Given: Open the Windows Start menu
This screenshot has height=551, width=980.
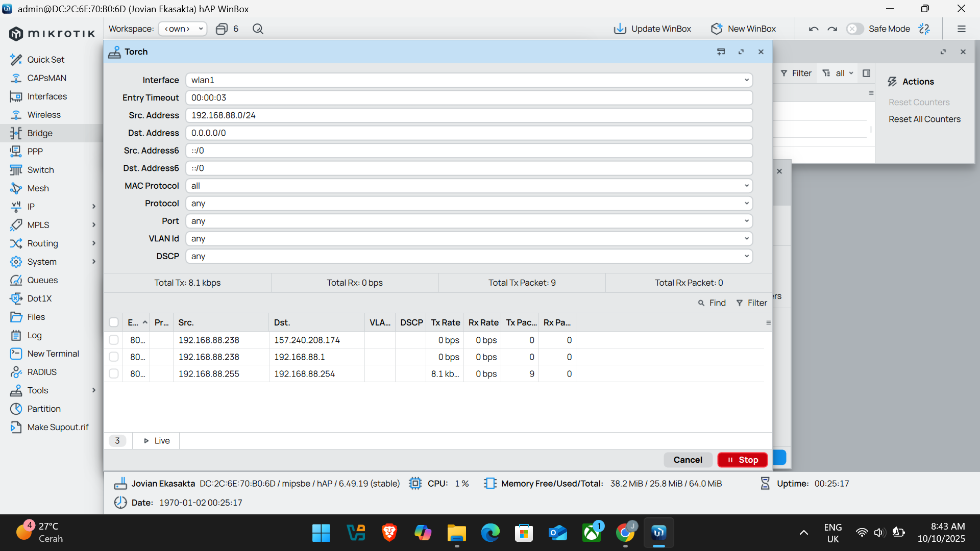Looking at the screenshot, I should [x=321, y=533].
